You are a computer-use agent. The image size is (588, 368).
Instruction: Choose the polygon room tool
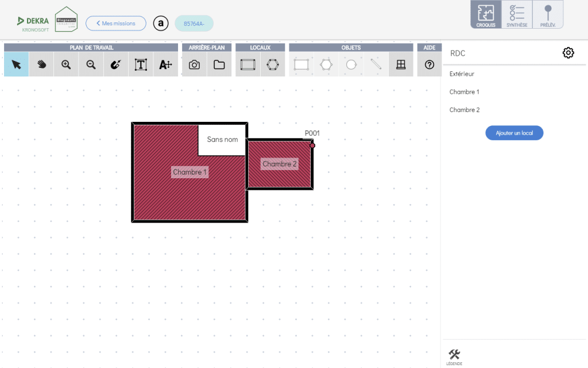point(273,65)
